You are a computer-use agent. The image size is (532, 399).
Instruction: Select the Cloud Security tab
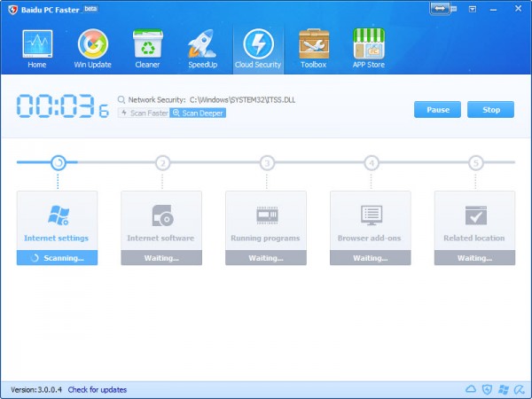click(x=258, y=48)
